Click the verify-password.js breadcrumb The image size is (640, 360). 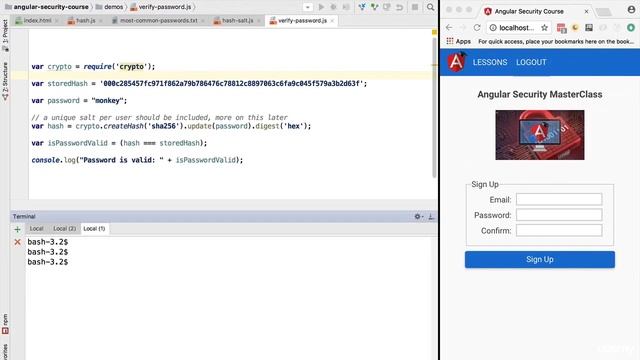click(x=161, y=7)
